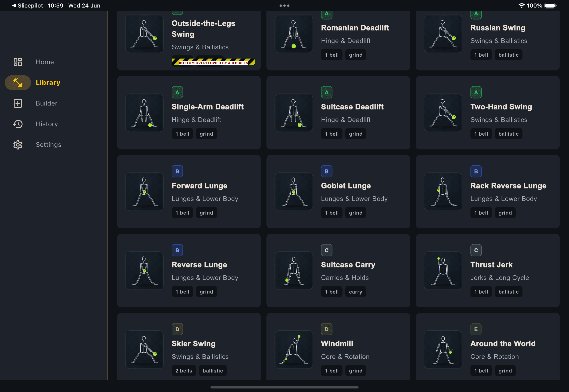The width and height of the screenshot is (569, 392).
Task: Open the Suitcase Carry exercise title
Action: click(348, 265)
